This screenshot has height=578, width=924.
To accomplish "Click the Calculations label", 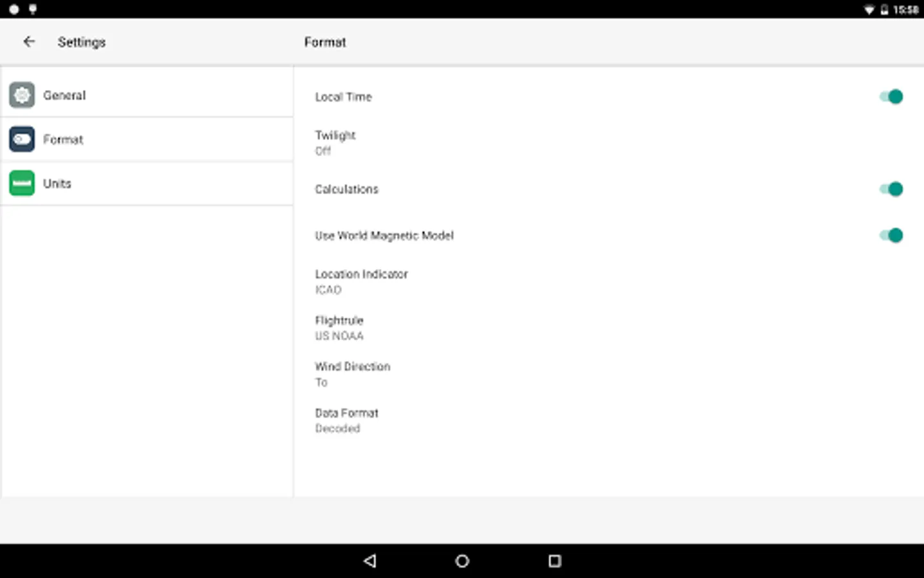I will pyautogui.click(x=346, y=189).
